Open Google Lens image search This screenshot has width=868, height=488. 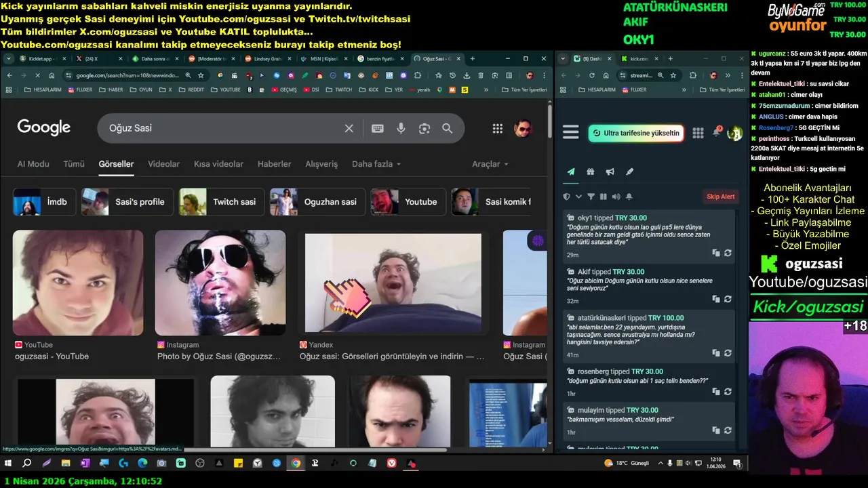click(425, 128)
